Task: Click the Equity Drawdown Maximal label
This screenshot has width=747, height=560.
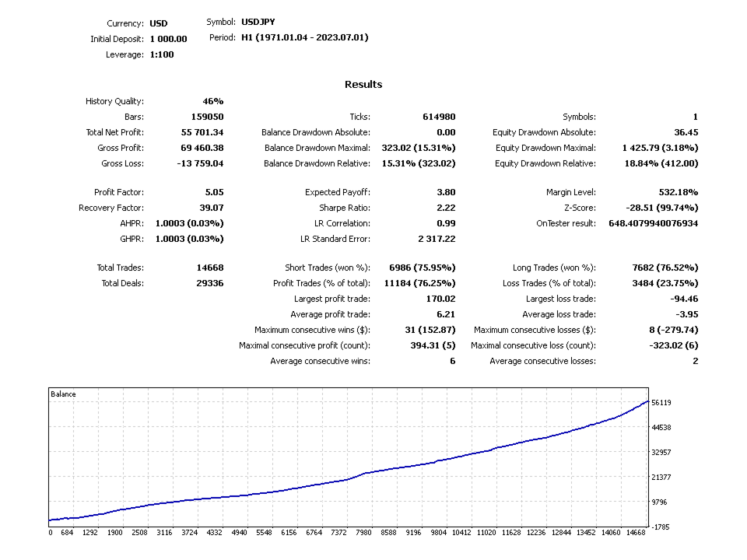Action: point(545,148)
